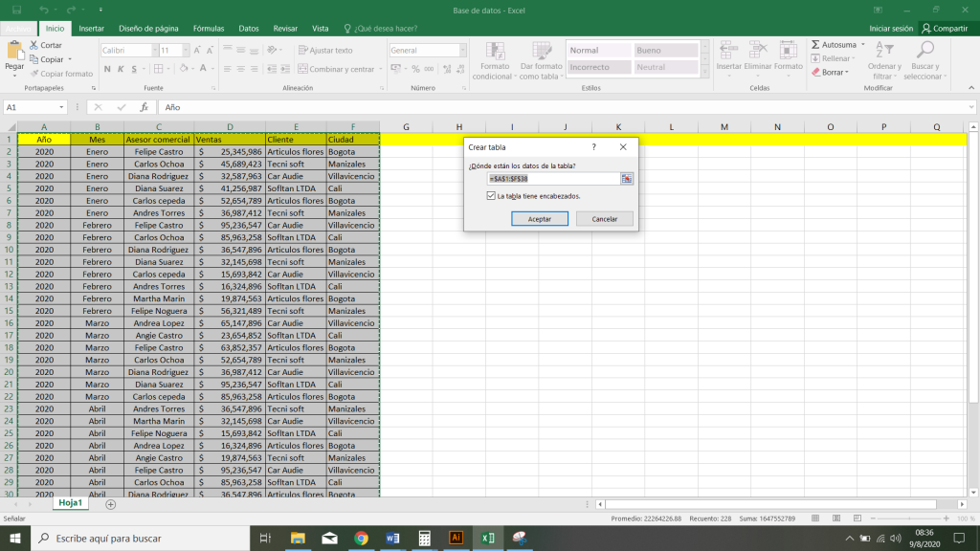Image resolution: width=980 pixels, height=551 pixels.
Task: Toggle bold with the N button
Action: pyautogui.click(x=107, y=69)
